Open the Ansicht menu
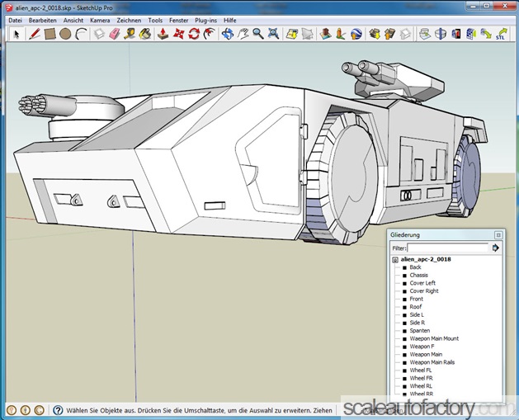This screenshot has width=519, height=420. pos(73,20)
